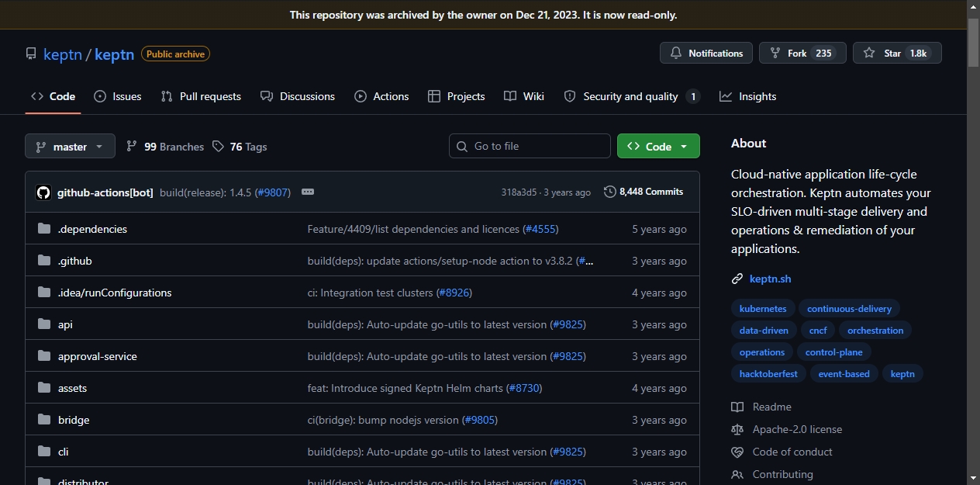Viewport: 980px width, 485px height.
Task: Click the 99 Branches link
Action: click(165, 147)
